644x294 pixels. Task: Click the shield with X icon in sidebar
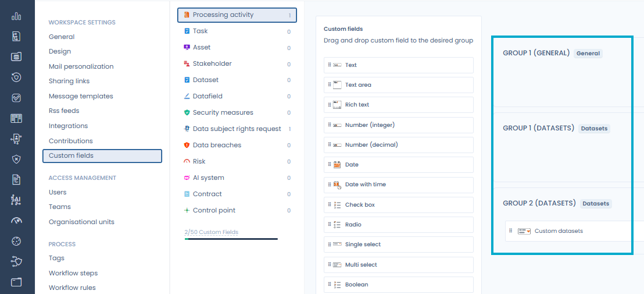tap(16, 159)
